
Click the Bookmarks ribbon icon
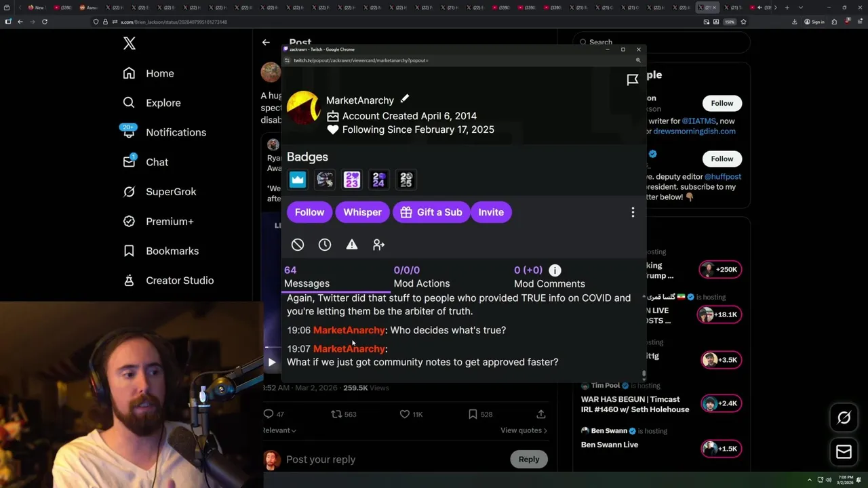(x=129, y=251)
